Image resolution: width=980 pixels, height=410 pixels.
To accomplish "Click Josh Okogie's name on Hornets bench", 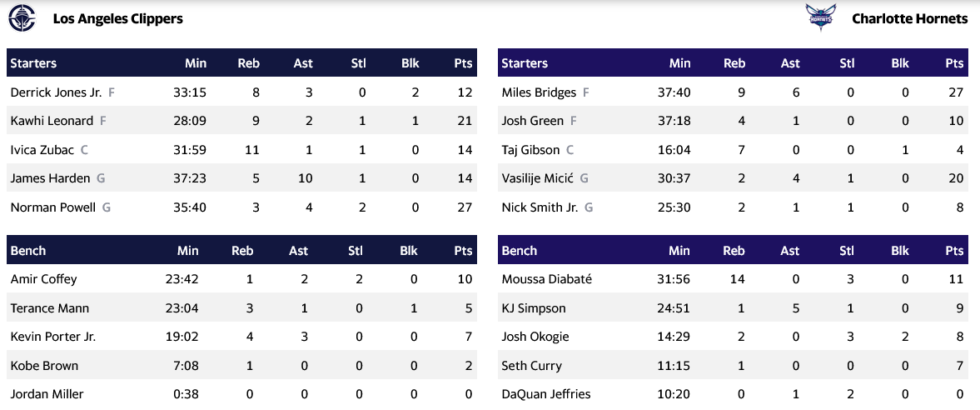I will coord(535,337).
